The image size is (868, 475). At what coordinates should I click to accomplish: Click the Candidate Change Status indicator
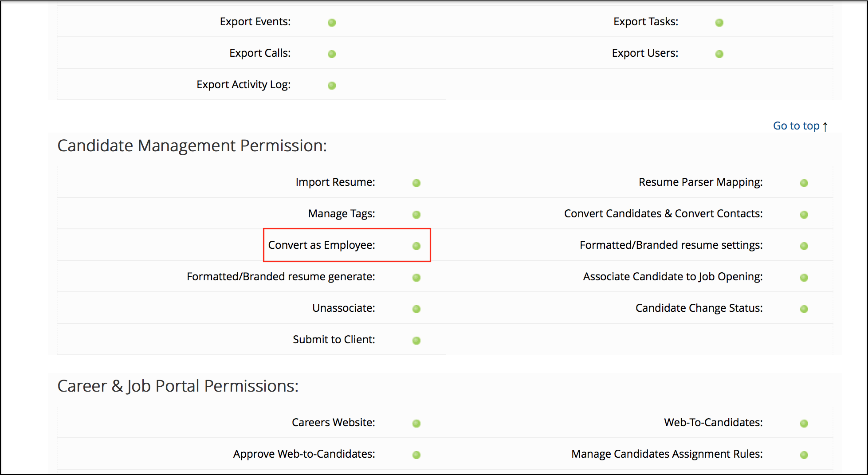(x=804, y=309)
